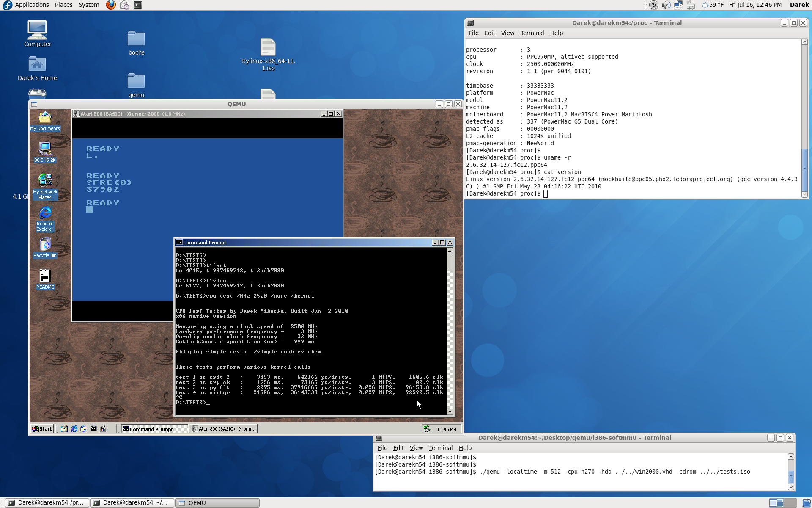Open the qemu folder on desktop
Viewport: 812px width, 508px height.
click(136, 85)
